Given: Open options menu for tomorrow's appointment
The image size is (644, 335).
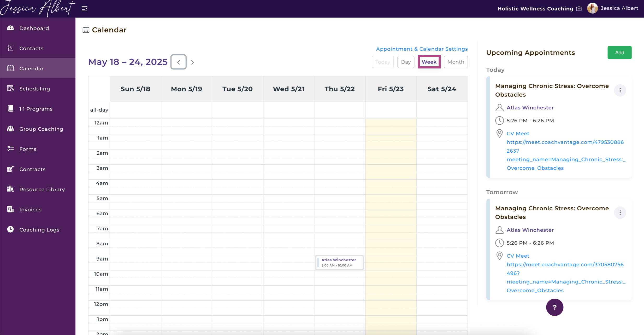Looking at the screenshot, I should click(620, 212).
